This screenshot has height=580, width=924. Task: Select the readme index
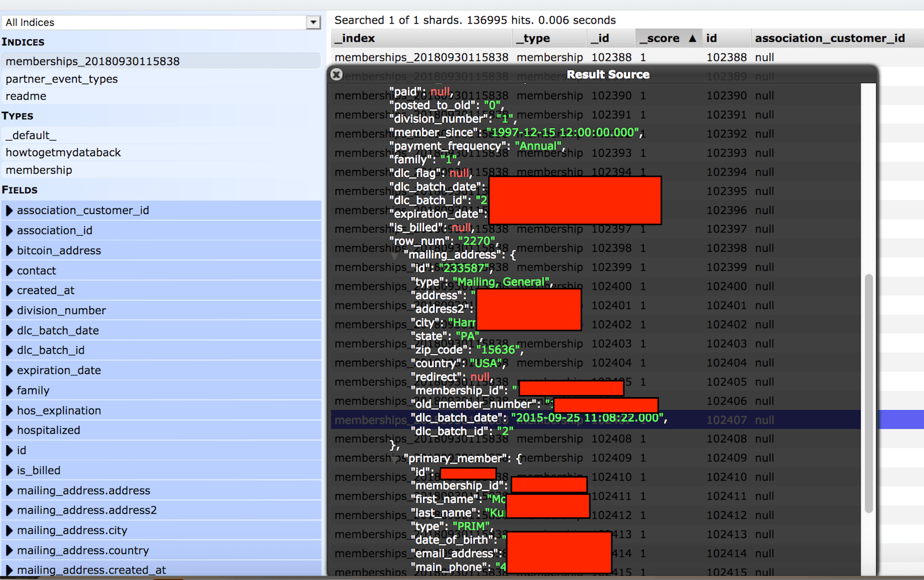161,96
